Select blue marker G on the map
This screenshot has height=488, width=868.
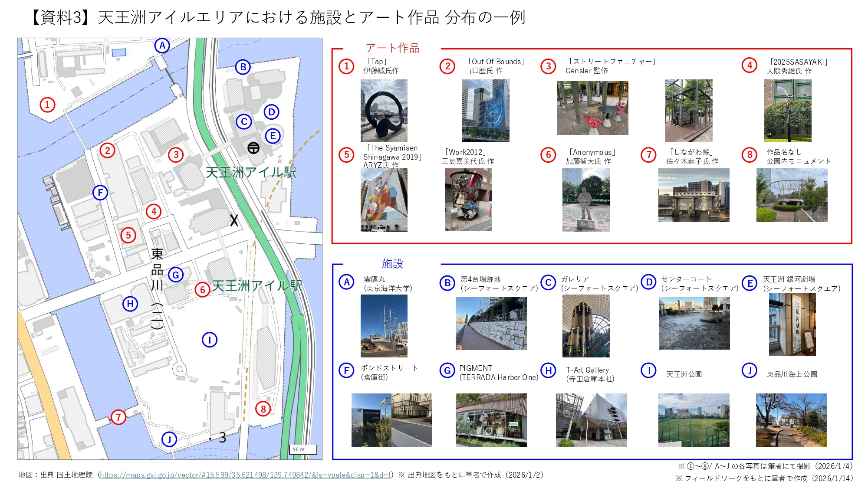point(176,275)
